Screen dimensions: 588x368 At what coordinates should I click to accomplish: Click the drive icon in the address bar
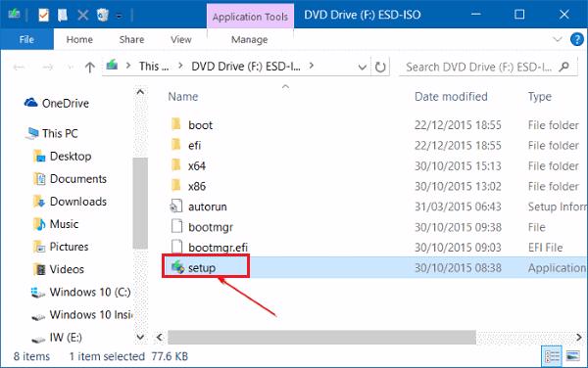[112, 66]
